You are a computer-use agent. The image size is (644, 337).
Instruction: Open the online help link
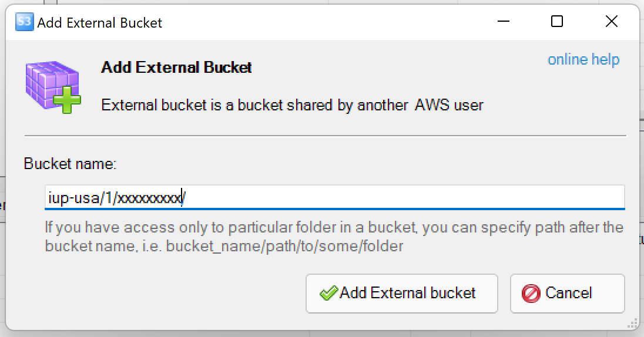pos(583,60)
